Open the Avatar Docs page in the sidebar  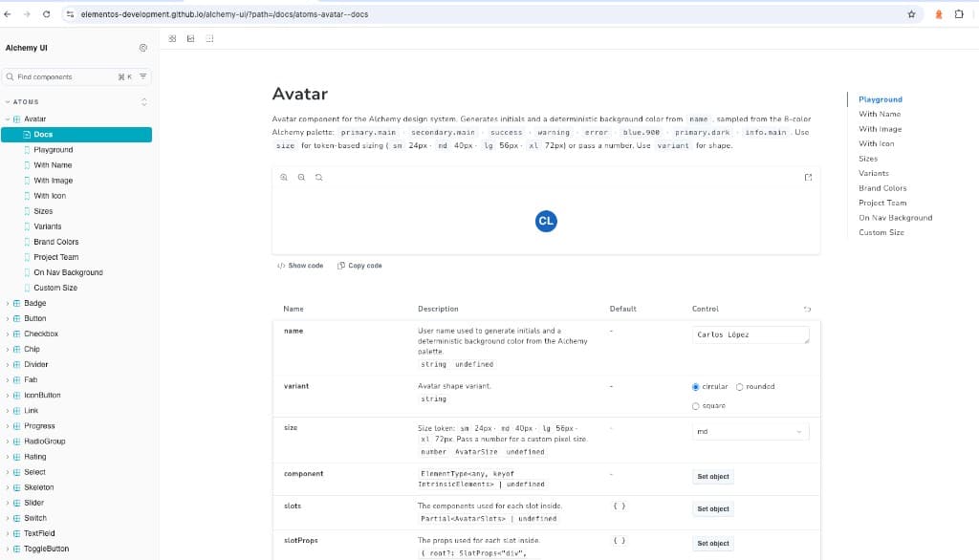point(76,134)
